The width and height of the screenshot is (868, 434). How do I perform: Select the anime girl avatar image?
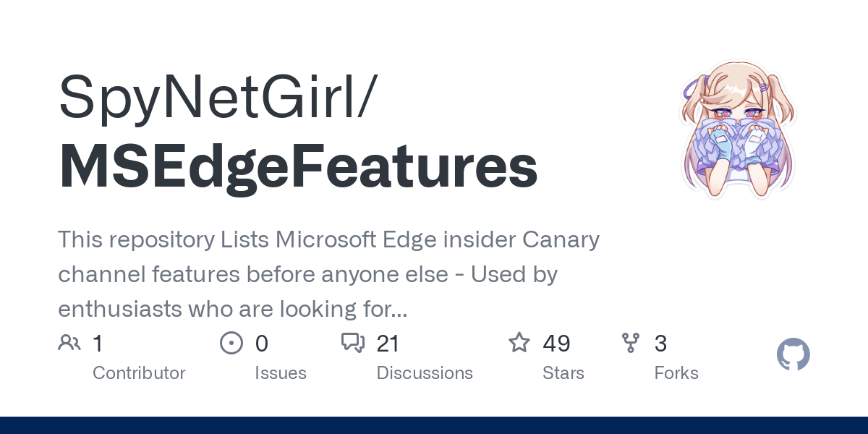click(737, 130)
